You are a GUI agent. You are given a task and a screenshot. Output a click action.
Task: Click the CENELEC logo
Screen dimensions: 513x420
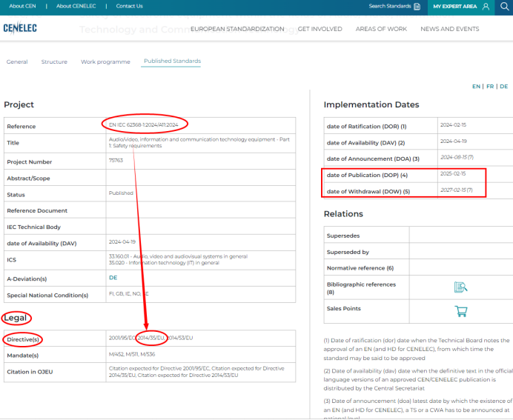tap(20, 28)
